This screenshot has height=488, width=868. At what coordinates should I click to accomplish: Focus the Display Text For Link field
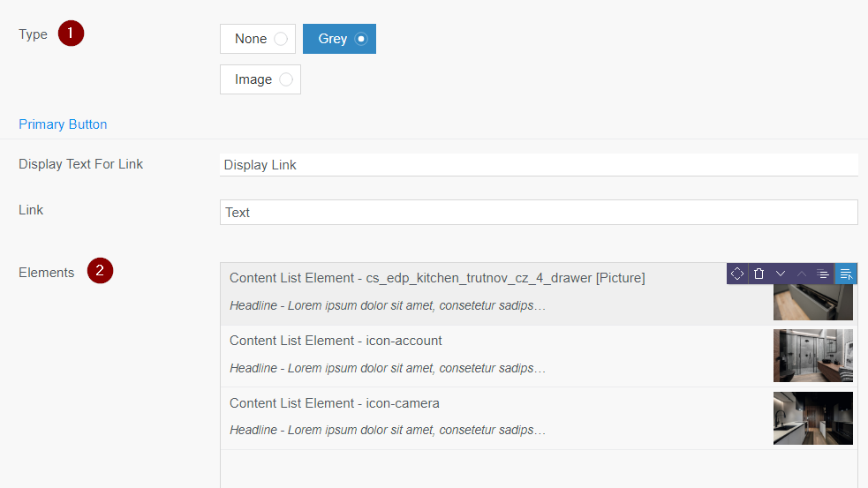click(539, 165)
